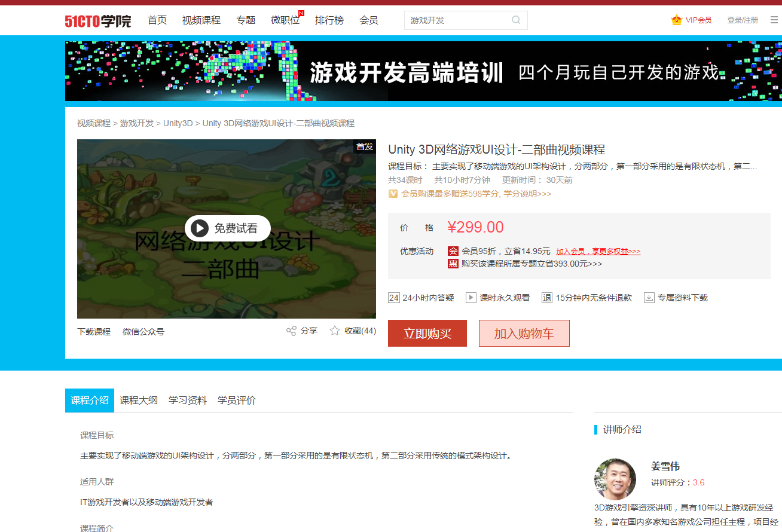The width and height of the screenshot is (782, 532).
Task: Click the VIP crown icon
Action: click(676, 20)
